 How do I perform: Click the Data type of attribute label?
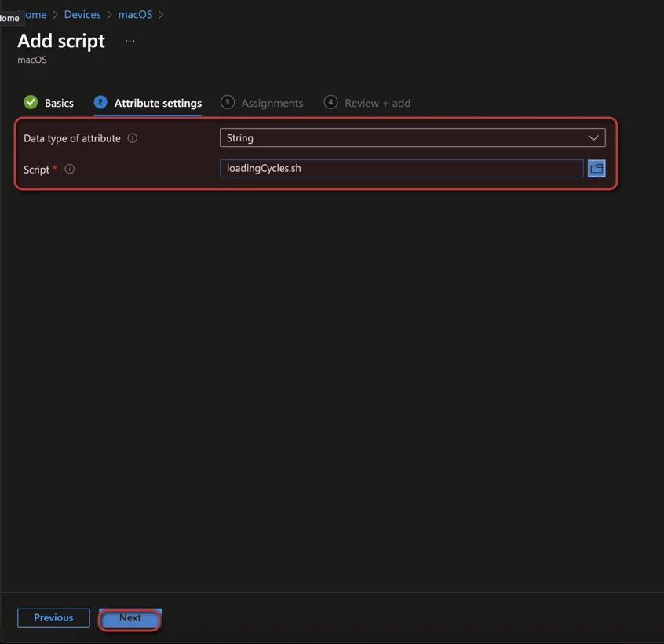pyautogui.click(x=72, y=138)
